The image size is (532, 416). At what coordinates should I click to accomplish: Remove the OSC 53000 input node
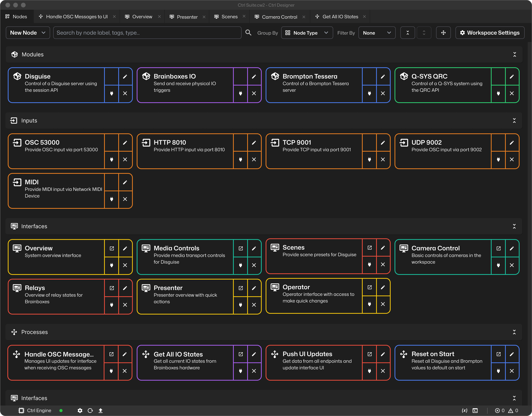tap(125, 159)
